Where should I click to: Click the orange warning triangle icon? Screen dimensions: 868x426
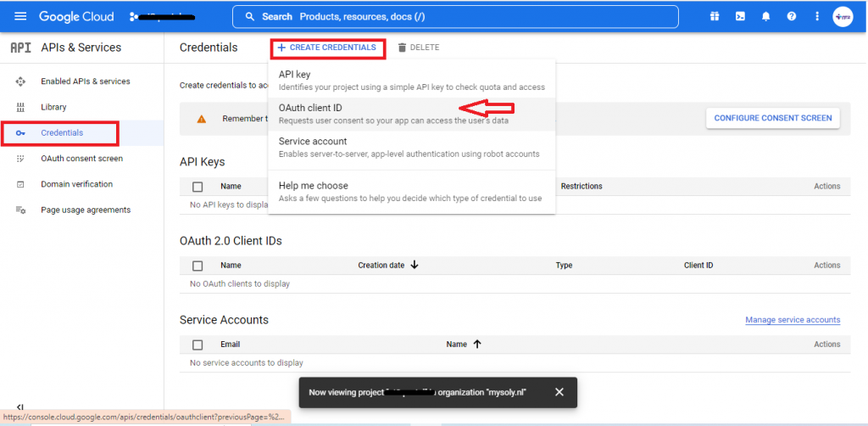[x=202, y=119]
